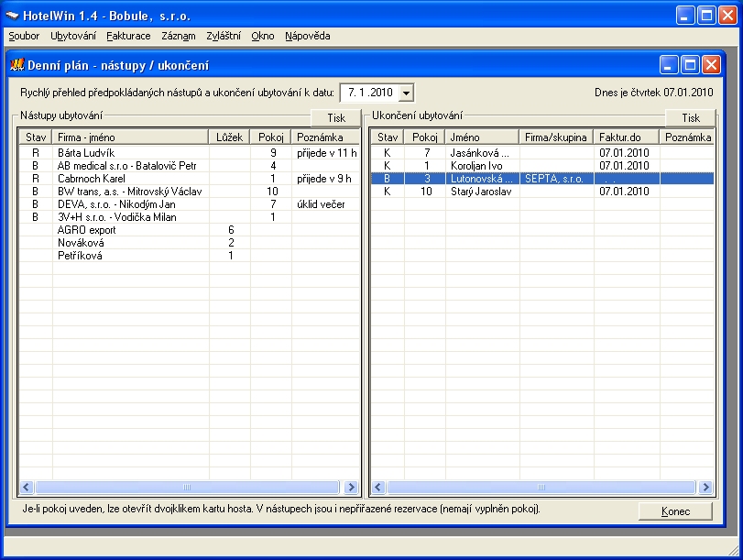Viewport: 743px width, 560px height.
Task: Maximize the inner Denní plán window
Action: click(x=690, y=65)
